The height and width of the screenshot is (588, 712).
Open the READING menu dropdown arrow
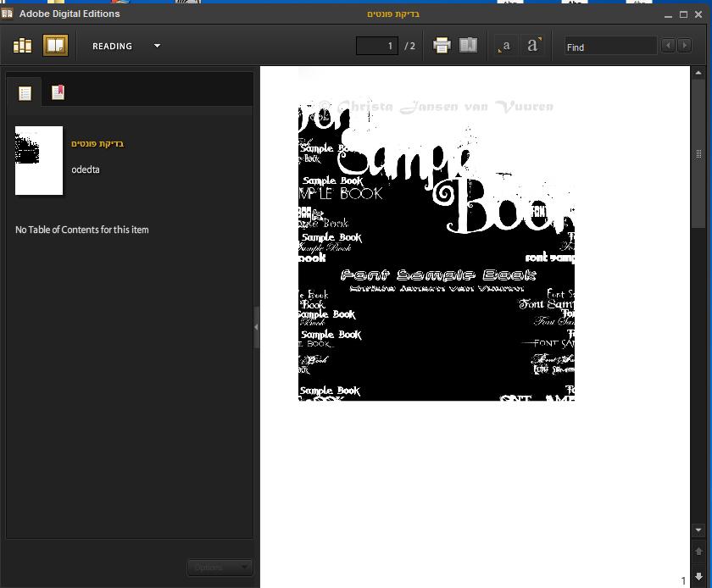[157, 46]
